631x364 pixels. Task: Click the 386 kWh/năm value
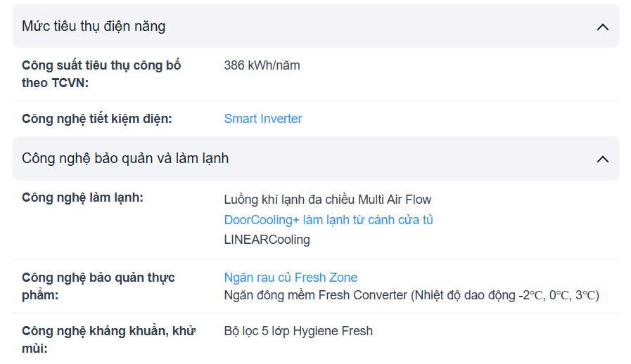coord(262,65)
